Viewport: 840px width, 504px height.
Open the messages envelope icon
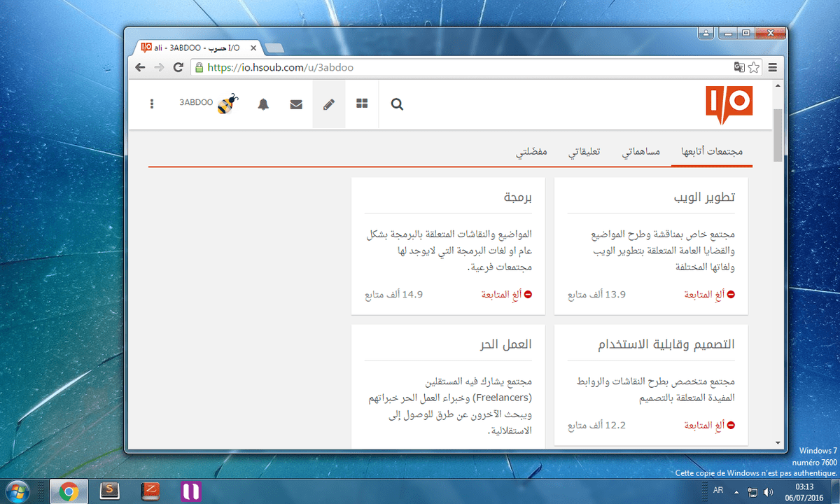tap(296, 104)
